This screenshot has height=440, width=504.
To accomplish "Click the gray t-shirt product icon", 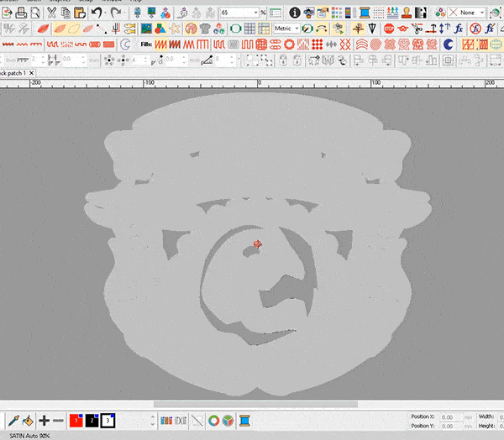I will pos(205,29).
